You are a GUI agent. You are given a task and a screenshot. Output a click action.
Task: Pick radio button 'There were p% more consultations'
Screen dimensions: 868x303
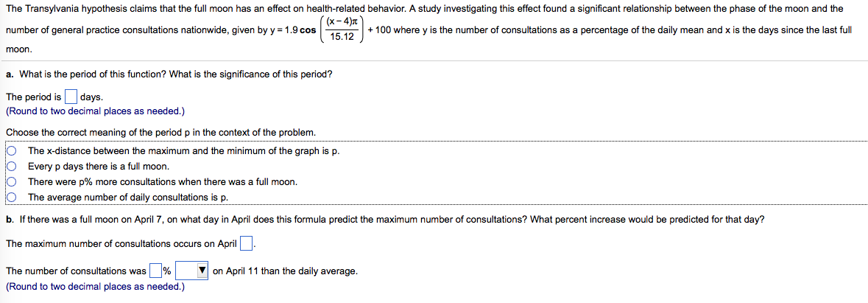click(13, 181)
